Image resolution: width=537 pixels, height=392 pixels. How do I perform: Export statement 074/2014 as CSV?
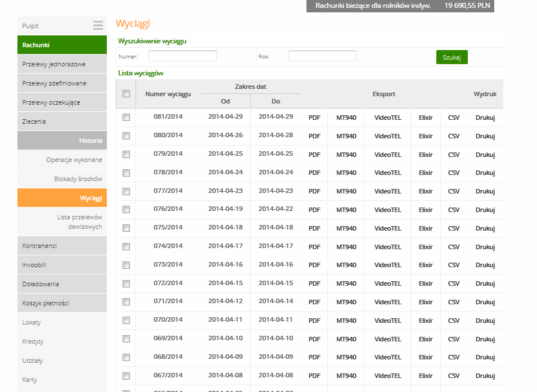[454, 247]
